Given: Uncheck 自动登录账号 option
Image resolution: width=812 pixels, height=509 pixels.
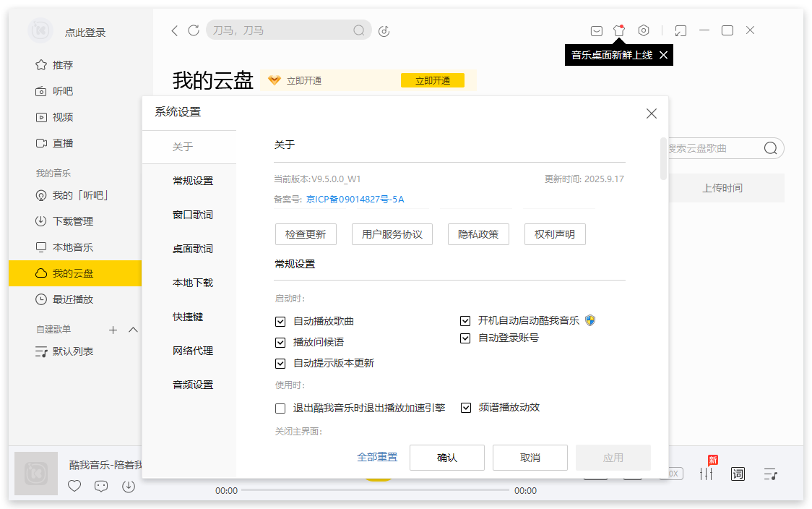Looking at the screenshot, I should 465,338.
